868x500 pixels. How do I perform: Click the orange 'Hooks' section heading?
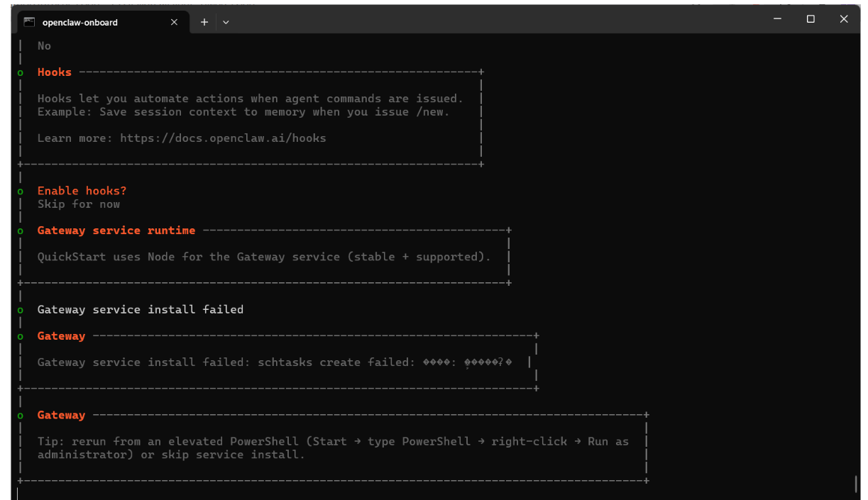(55, 72)
